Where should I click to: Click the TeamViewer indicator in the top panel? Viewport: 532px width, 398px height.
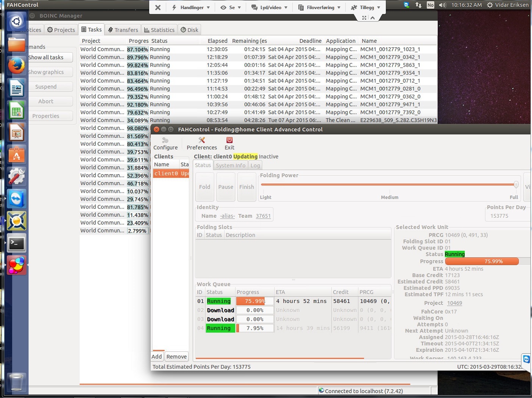[407, 5]
